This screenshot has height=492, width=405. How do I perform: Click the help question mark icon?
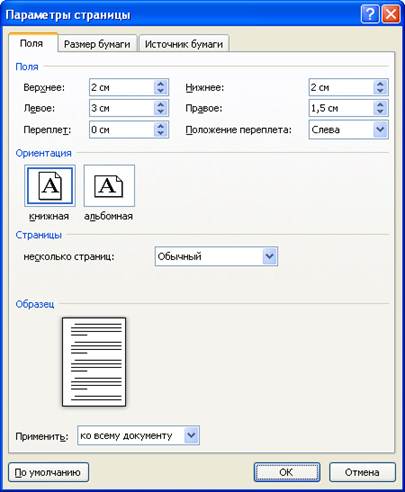click(x=370, y=15)
